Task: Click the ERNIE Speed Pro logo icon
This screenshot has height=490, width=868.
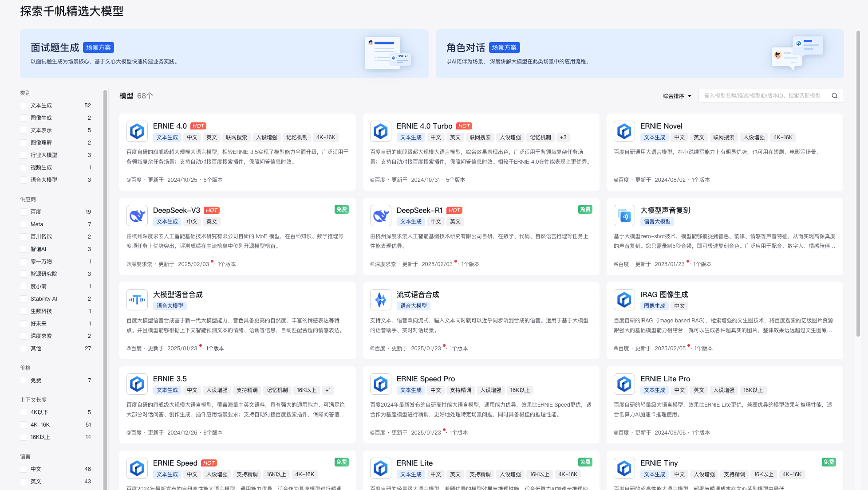Action: coord(381,384)
